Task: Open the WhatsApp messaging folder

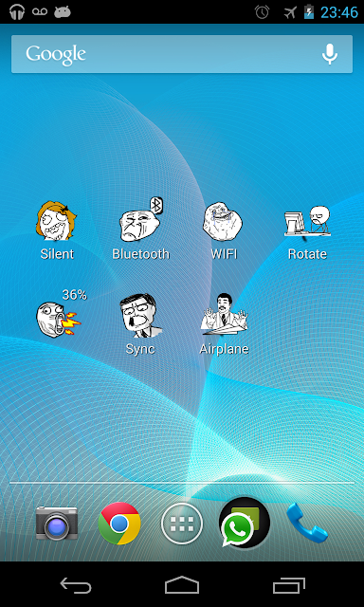Action: [x=244, y=523]
